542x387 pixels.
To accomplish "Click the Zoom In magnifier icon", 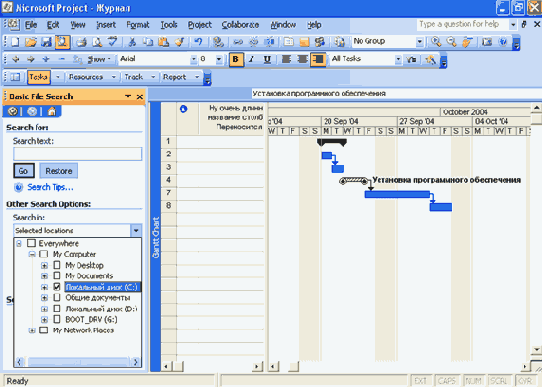I will click(x=436, y=42).
